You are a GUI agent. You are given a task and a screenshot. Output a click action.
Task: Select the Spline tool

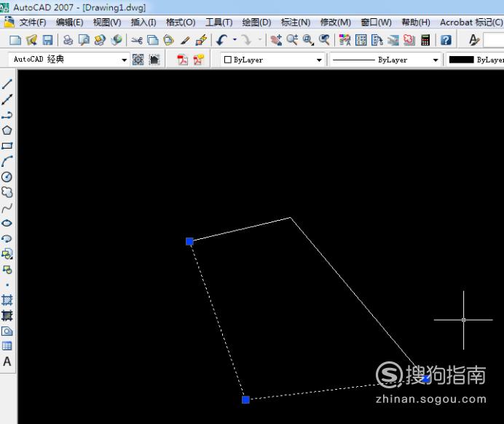(7, 208)
